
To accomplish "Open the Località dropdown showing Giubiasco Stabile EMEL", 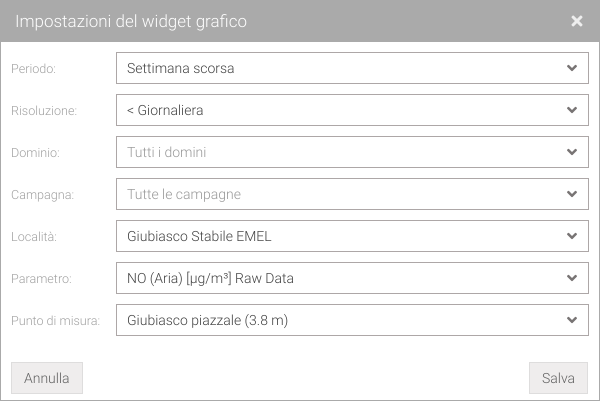I will (340, 236).
